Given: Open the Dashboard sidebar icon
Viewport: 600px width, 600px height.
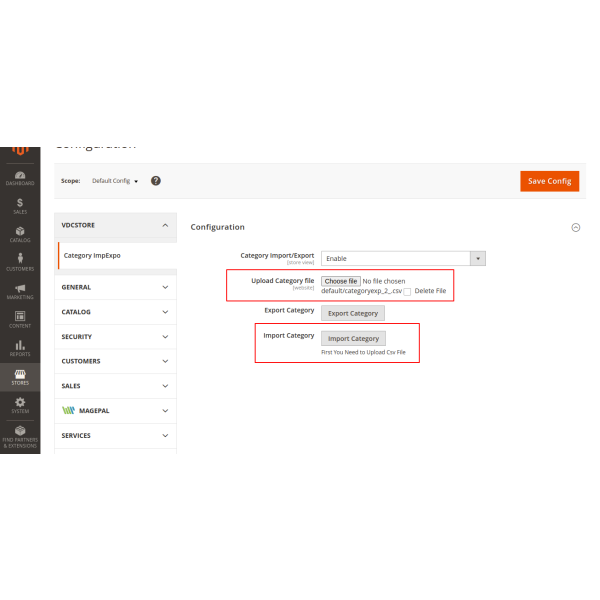Looking at the screenshot, I should pyautogui.click(x=20, y=177).
